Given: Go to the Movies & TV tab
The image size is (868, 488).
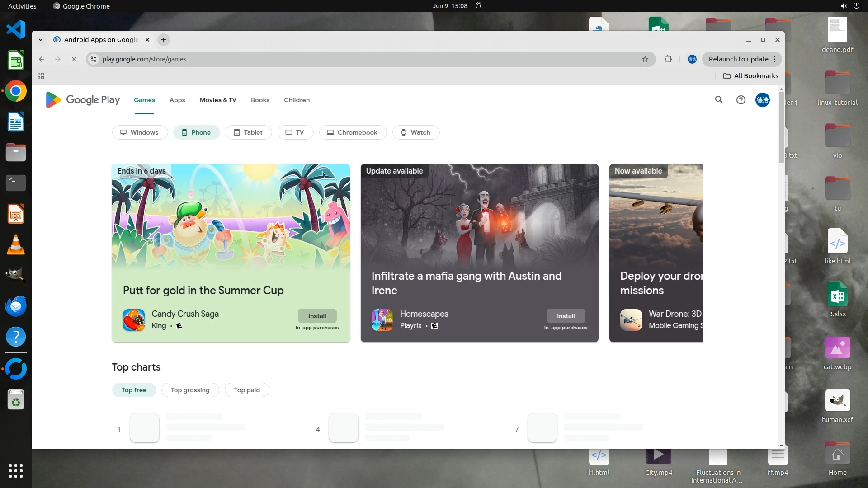Looking at the screenshot, I should click(x=218, y=100).
